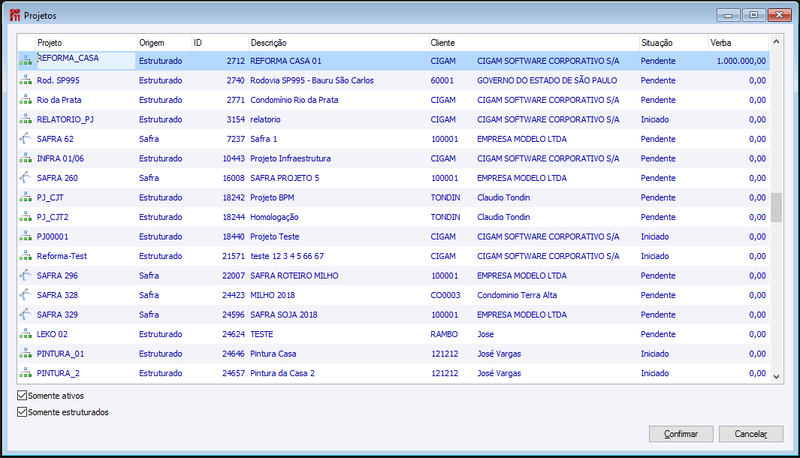
Task: Click the Projetos application icon in title bar
Action: (x=15, y=15)
